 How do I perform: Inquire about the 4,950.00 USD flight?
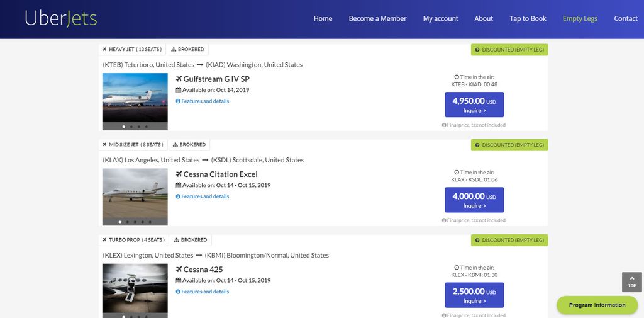474,105
